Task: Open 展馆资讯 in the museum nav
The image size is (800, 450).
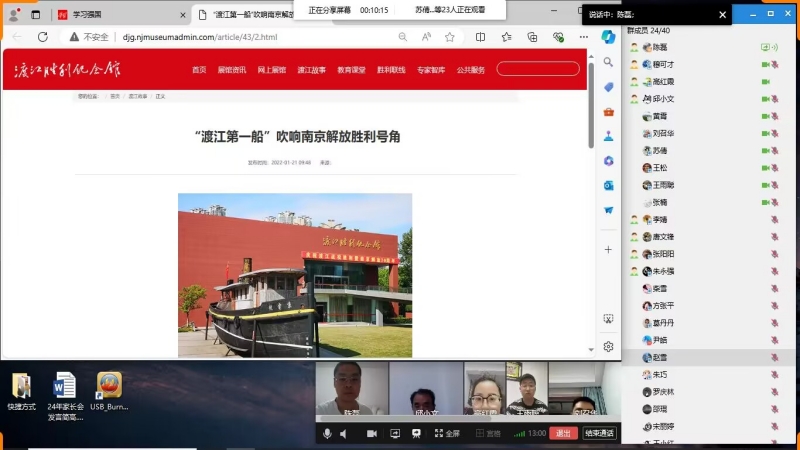Action: pos(232,70)
